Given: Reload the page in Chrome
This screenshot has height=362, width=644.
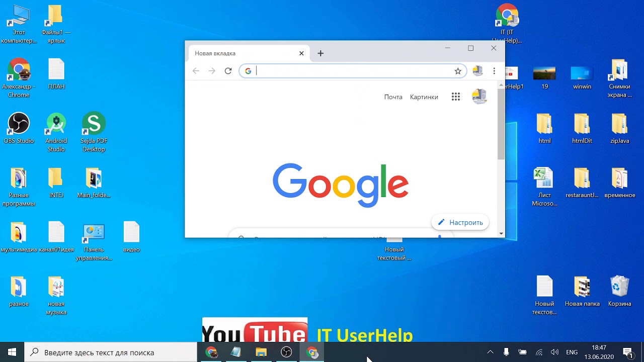Looking at the screenshot, I should pos(228,71).
